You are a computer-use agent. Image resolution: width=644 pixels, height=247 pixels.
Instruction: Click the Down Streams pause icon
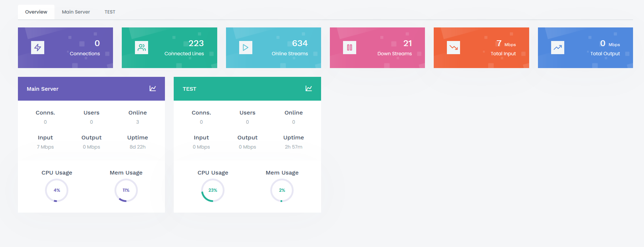[x=349, y=48]
